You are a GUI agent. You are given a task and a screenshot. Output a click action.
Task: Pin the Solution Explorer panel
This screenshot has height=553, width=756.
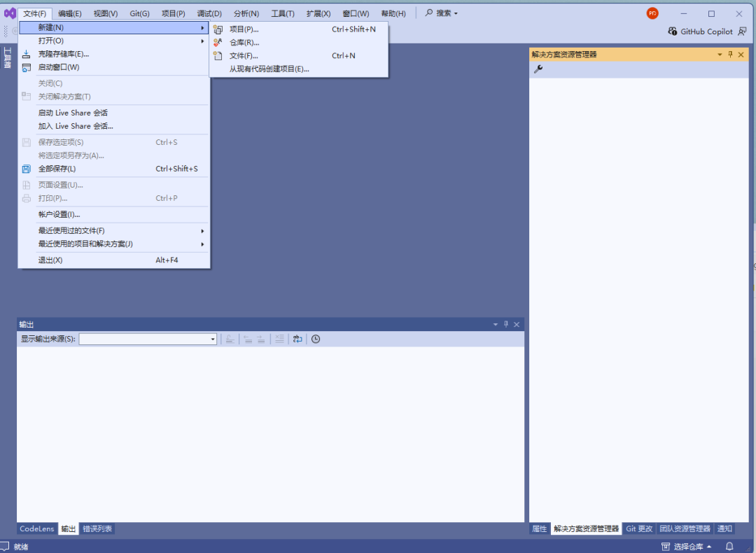pos(730,55)
